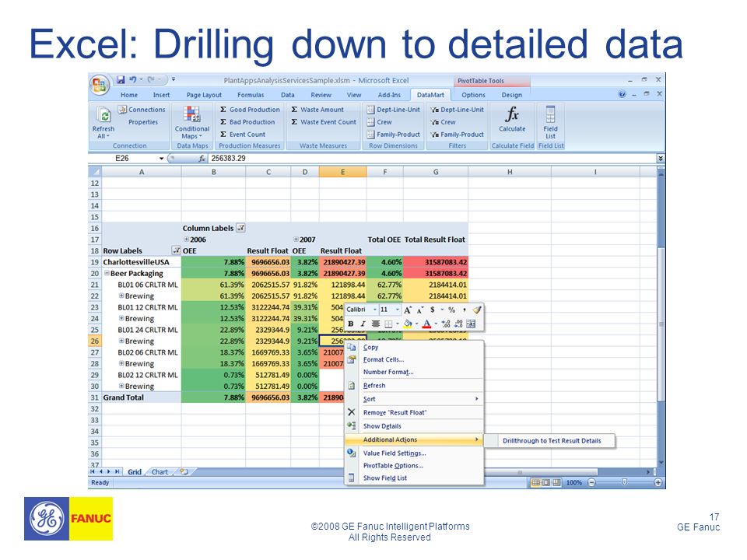The width and height of the screenshot is (747, 560).
Task: Click Zoom In plus button
Action: pos(658,482)
